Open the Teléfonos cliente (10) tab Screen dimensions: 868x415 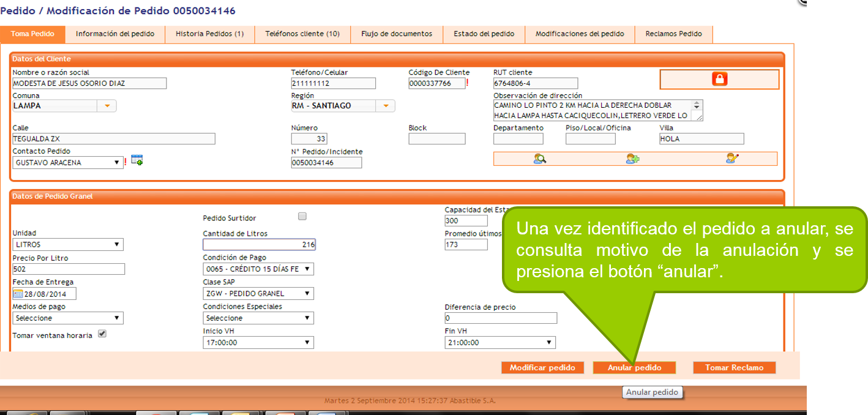pos(302,34)
